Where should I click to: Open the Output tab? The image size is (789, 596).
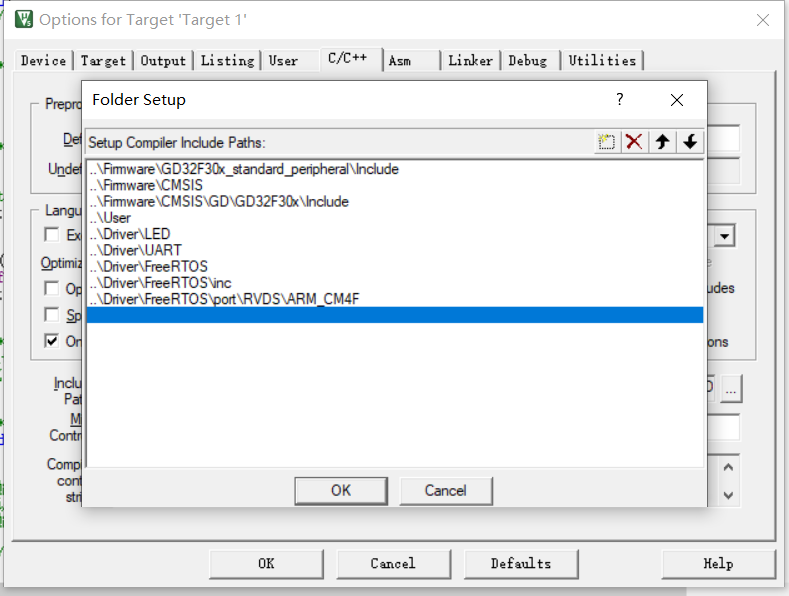[163, 60]
